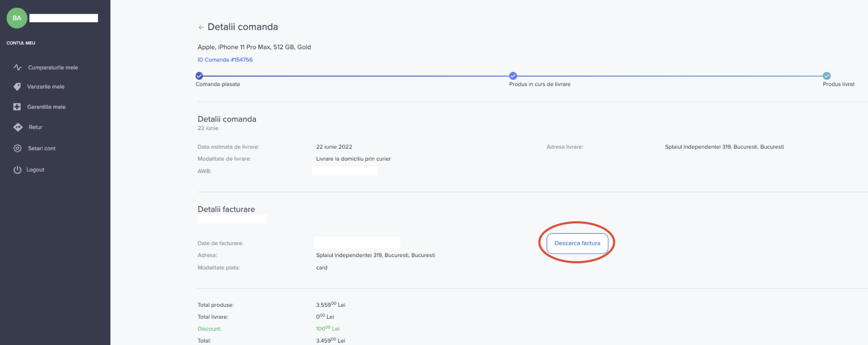868x345 pixels.
Task: Click the BA user avatar circle
Action: tap(17, 18)
